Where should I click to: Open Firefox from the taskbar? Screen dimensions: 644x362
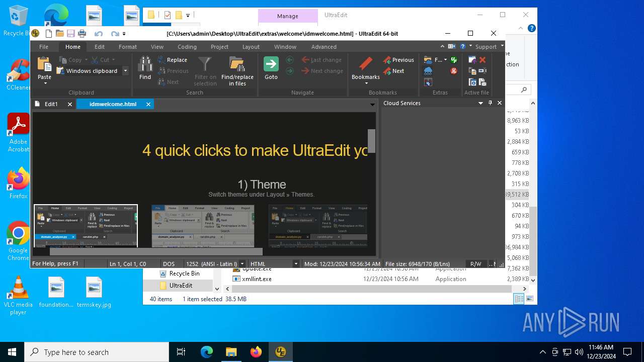[256, 352]
